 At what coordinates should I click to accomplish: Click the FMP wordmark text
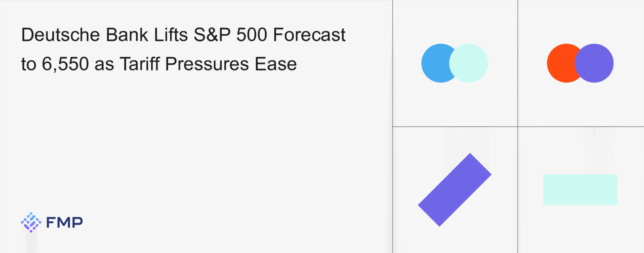click(64, 223)
